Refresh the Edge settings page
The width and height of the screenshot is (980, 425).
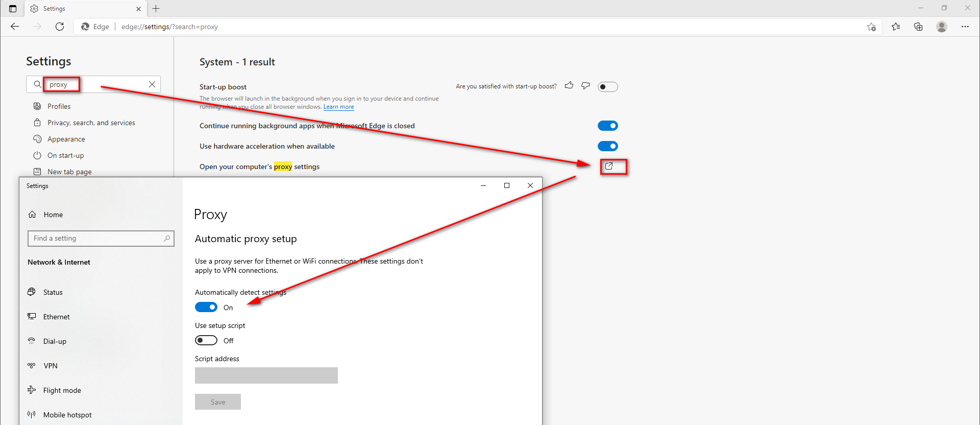click(x=60, y=27)
